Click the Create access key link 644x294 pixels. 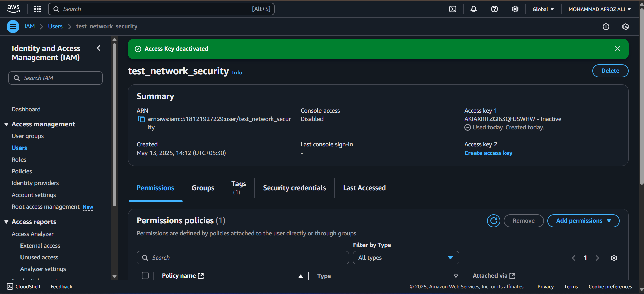click(x=488, y=153)
